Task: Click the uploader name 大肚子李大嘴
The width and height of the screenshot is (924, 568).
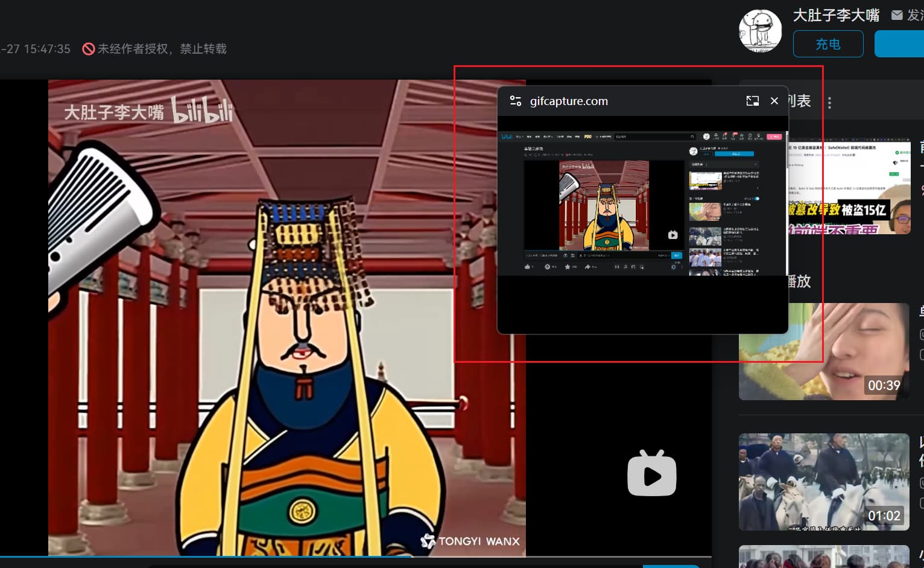Action: tap(836, 15)
